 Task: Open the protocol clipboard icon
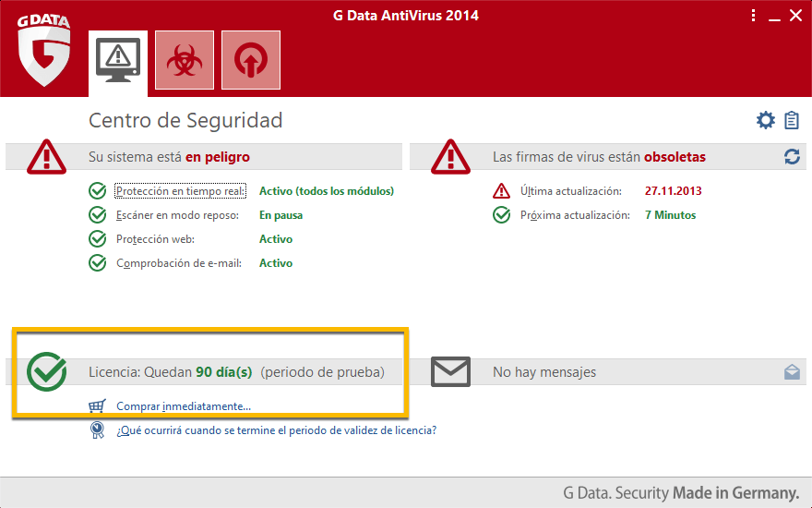(x=792, y=120)
